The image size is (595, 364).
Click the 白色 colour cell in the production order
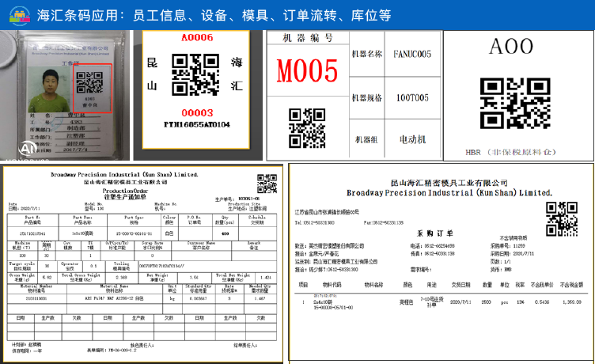click(x=169, y=233)
